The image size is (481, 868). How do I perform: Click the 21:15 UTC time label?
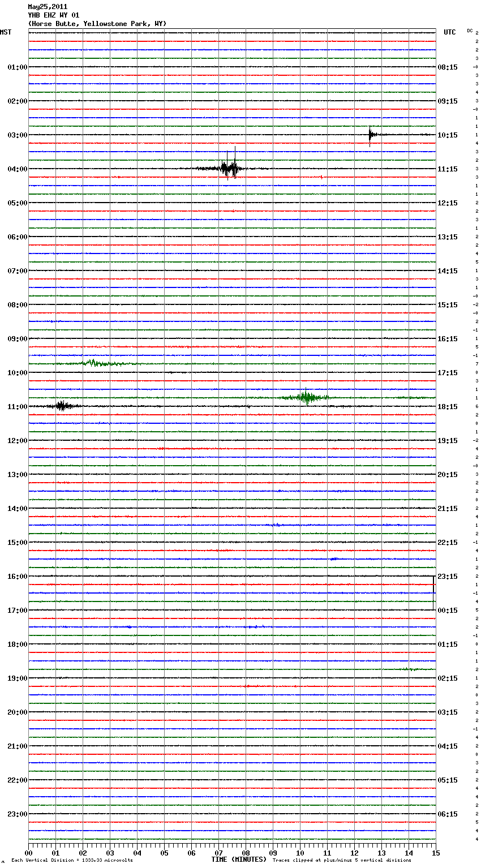(x=448, y=509)
